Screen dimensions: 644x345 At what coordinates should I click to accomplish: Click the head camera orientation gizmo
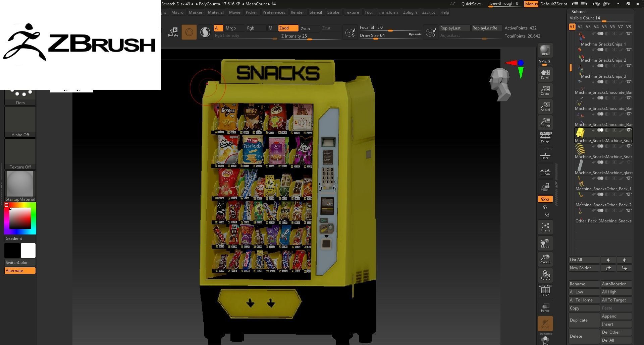500,84
